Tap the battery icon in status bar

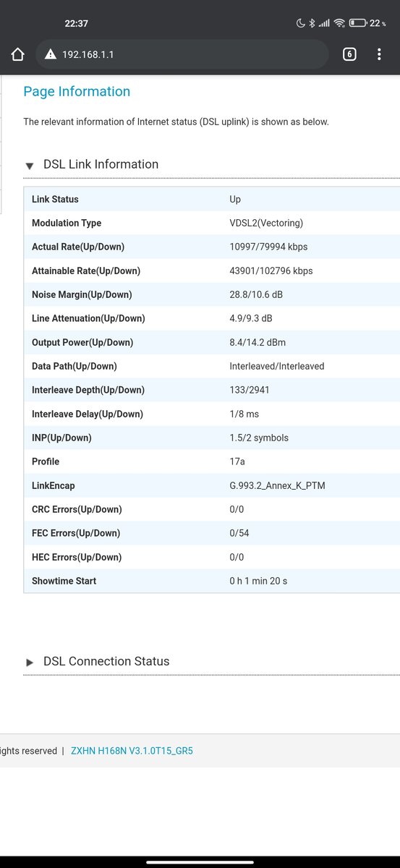tap(357, 23)
